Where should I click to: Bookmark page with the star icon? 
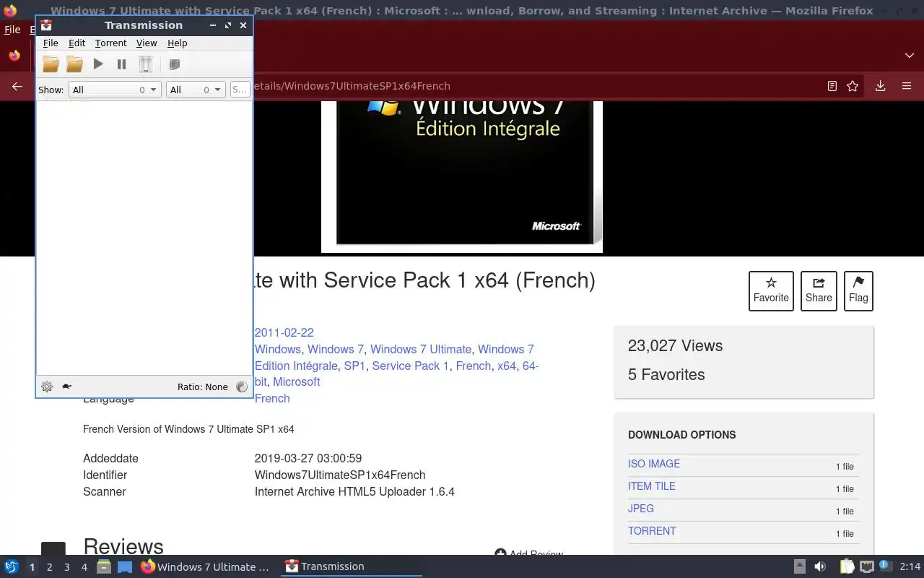click(x=853, y=86)
